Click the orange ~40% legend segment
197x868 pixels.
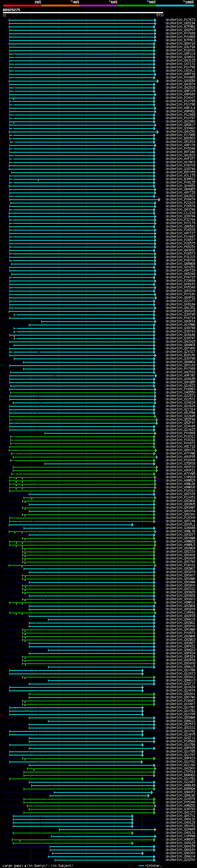point(60,6)
